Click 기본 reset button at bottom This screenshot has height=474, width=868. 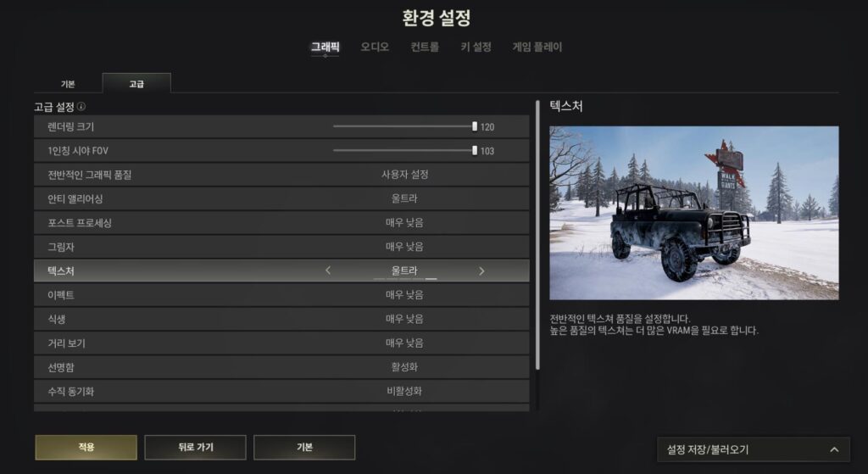tap(304, 448)
